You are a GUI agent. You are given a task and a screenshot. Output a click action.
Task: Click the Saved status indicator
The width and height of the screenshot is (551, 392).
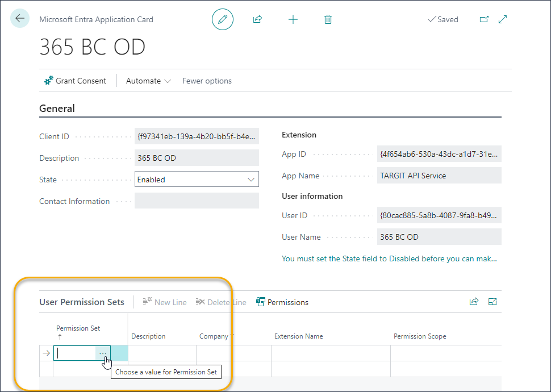click(443, 19)
